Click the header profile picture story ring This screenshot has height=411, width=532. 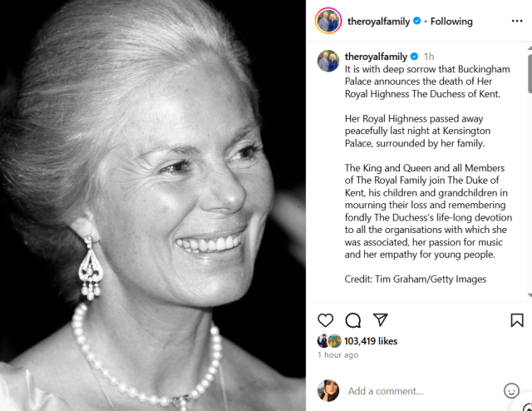pyautogui.click(x=328, y=21)
